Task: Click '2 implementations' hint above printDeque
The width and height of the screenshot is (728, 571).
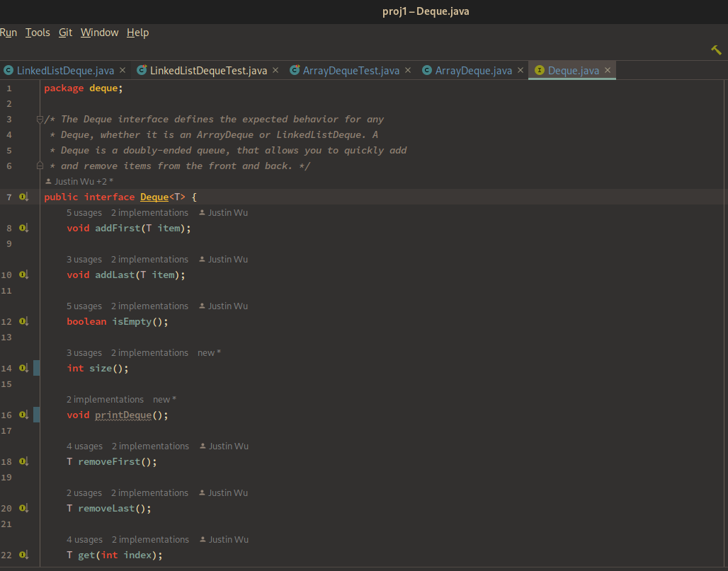Action: (x=105, y=400)
